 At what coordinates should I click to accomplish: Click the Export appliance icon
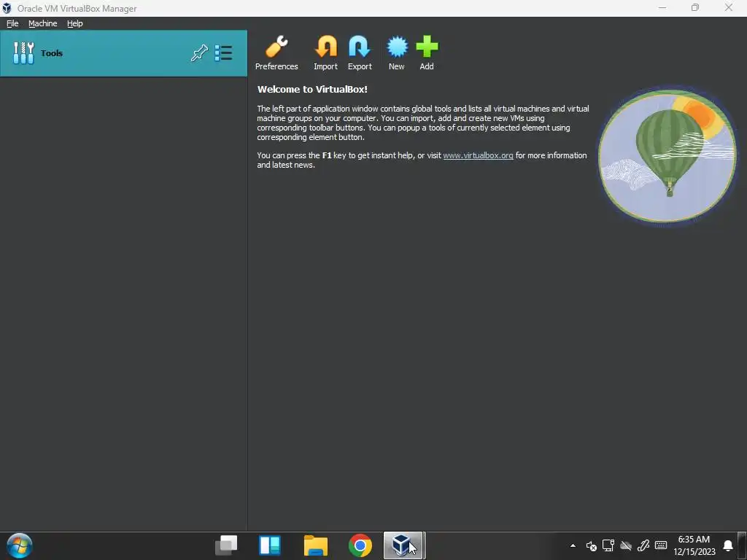coord(359,52)
